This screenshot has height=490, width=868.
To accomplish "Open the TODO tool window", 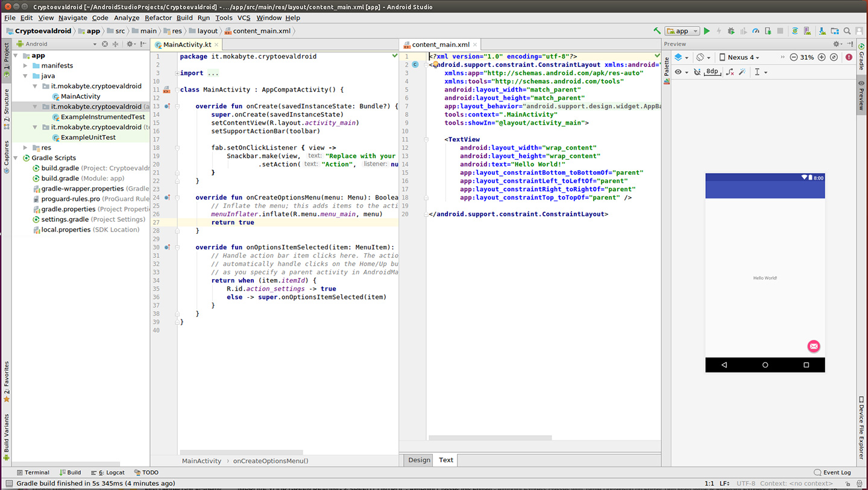I will pos(146,473).
